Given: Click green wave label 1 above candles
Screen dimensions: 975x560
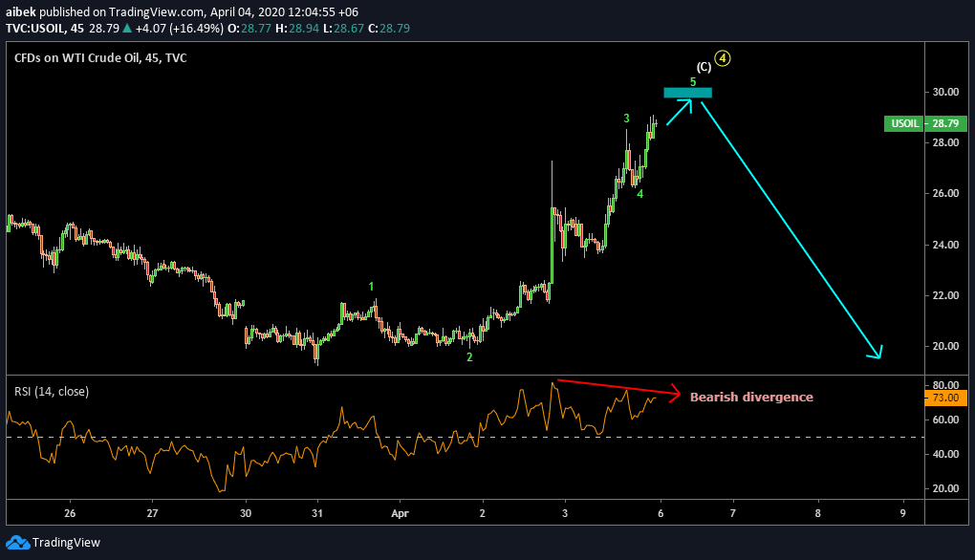Looking at the screenshot, I should coord(371,287).
